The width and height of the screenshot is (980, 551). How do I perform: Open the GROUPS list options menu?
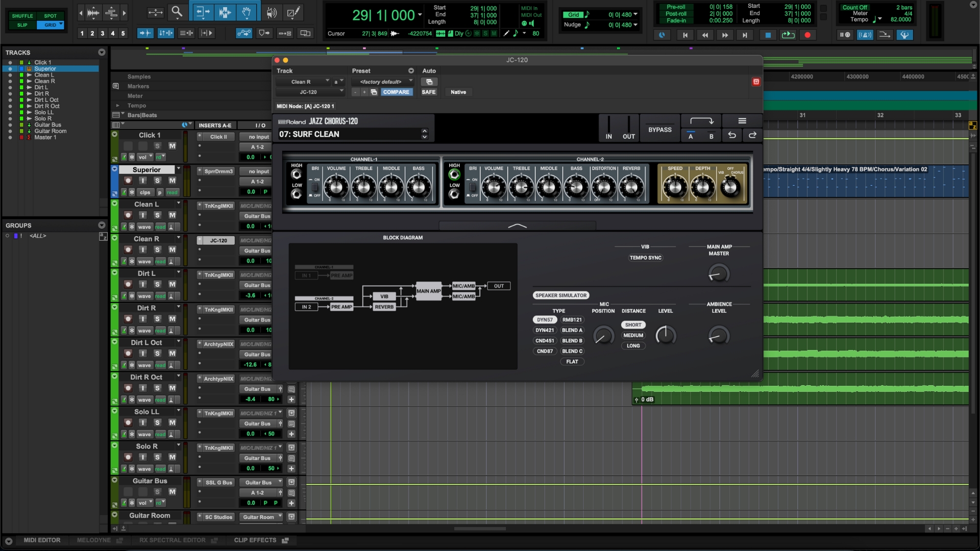pos(102,225)
